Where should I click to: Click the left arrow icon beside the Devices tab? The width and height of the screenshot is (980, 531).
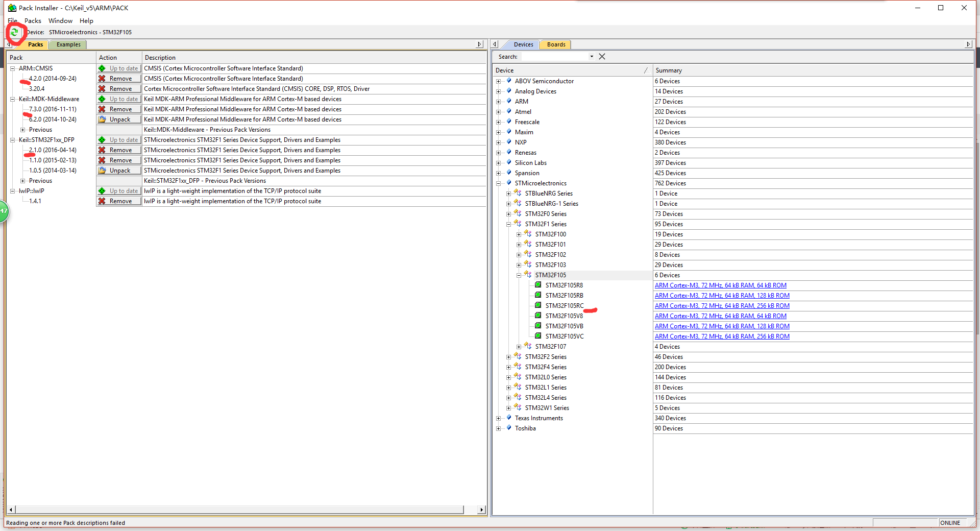click(x=494, y=44)
